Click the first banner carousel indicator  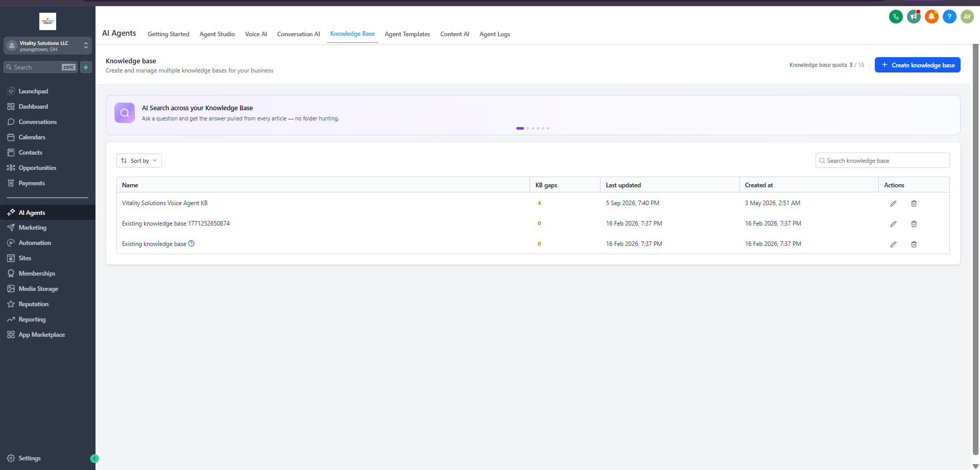click(x=520, y=128)
